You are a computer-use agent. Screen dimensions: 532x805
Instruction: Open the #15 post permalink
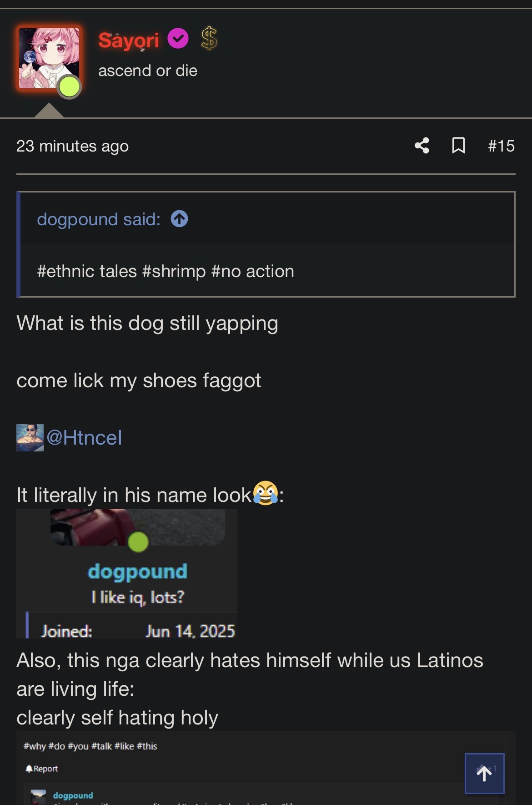point(501,146)
